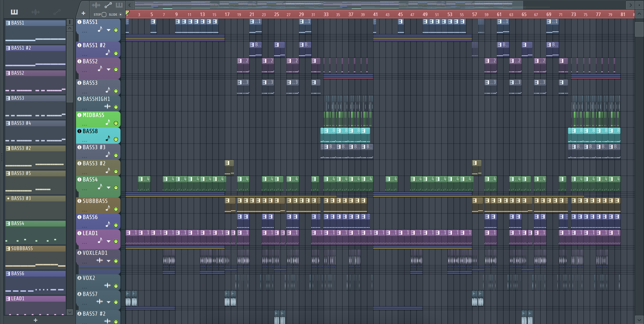Click the waveform icon on VOX2 track
Viewport: 644px width, 324px height.
coord(108,285)
